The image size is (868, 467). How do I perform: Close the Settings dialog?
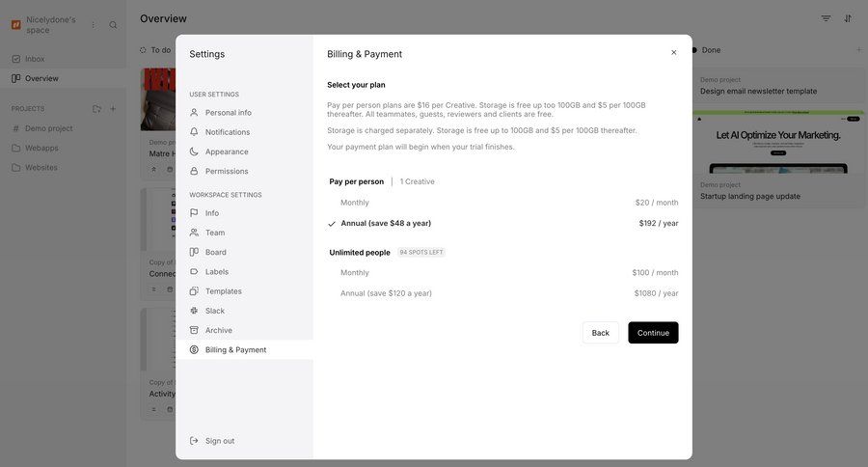(674, 53)
